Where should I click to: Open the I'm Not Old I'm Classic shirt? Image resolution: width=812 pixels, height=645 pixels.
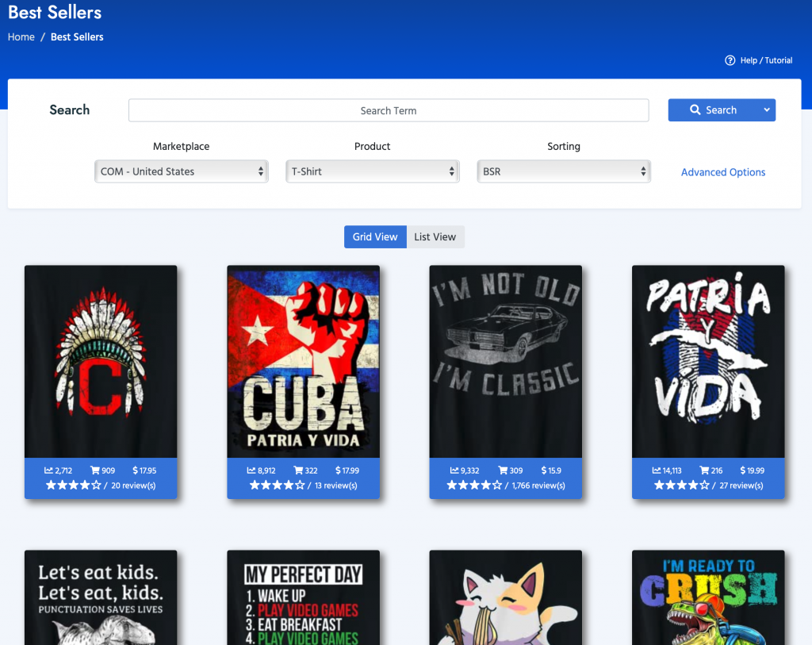(x=506, y=362)
